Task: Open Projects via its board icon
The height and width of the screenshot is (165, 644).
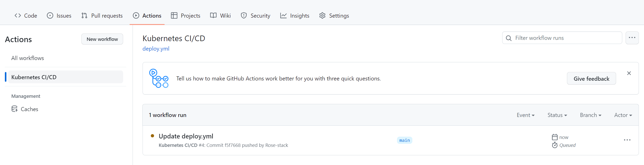Action: tap(174, 15)
